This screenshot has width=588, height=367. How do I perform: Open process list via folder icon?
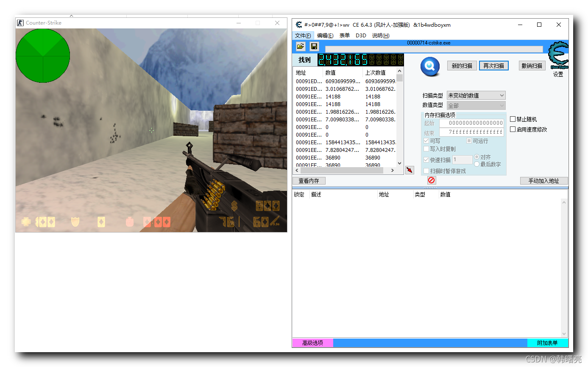point(301,46)
